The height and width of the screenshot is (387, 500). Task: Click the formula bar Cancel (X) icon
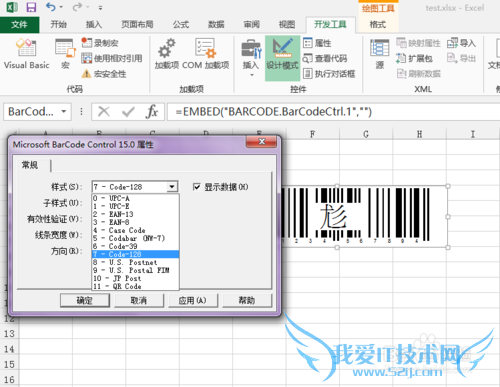[104, 111]
